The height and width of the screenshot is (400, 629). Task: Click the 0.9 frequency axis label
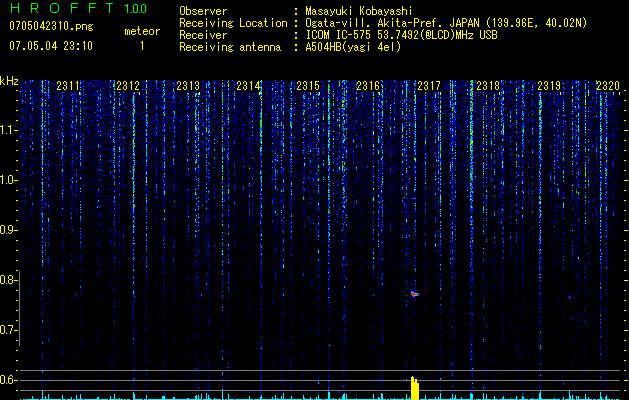click(7, 230)
